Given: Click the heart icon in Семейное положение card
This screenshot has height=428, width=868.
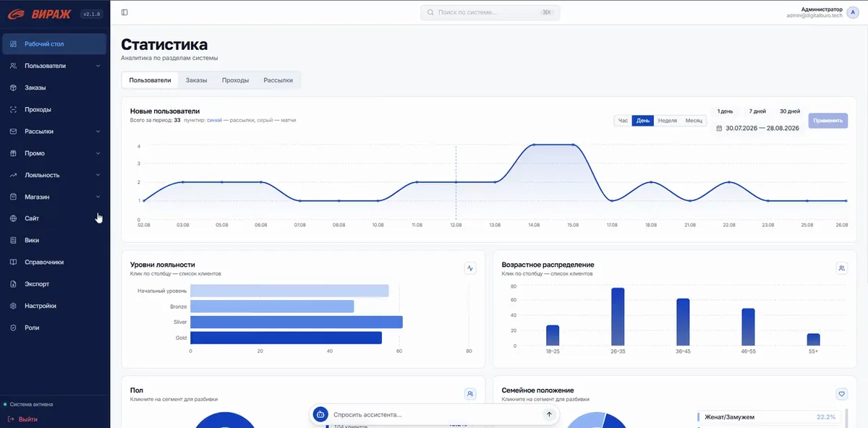Looking at the screenshot, I should click(x=842, y=394).
